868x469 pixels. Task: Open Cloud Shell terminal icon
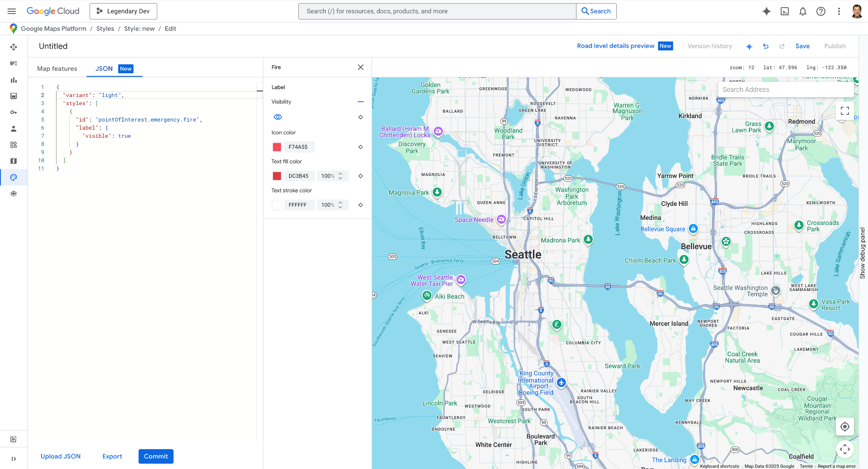[785, 11]
